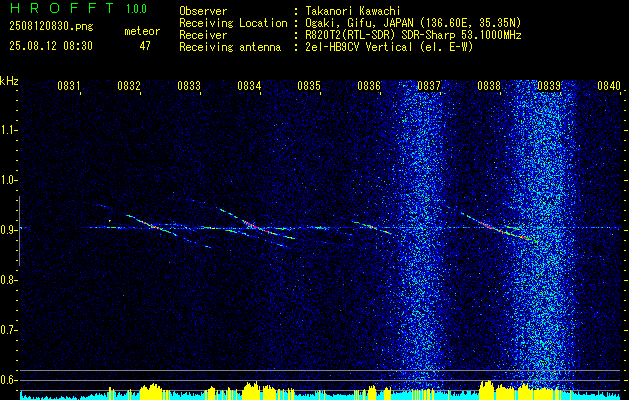Click the Receiving antenna field label
The image size is (629, 400).
[230, 47]
